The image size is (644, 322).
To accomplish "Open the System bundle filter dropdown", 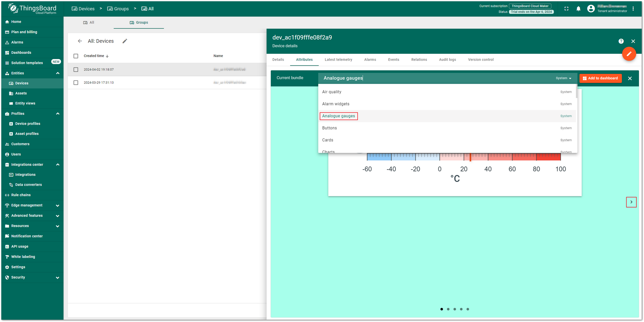I will tap(563, 78).
